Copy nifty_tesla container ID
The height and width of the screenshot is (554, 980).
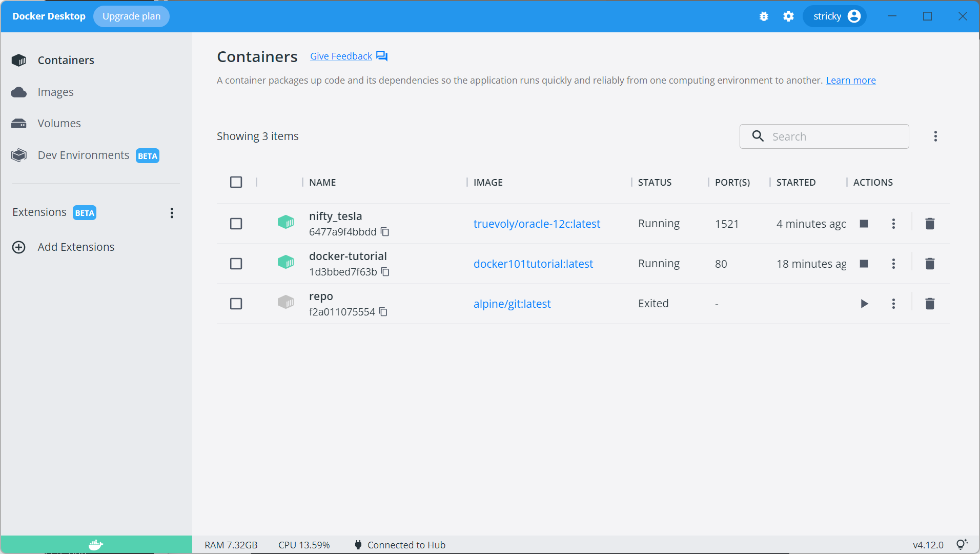[385, 232]
